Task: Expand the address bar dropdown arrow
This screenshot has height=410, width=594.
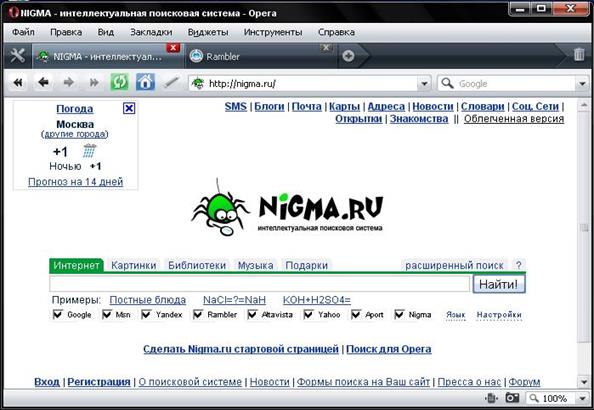Action: (424, 83)
